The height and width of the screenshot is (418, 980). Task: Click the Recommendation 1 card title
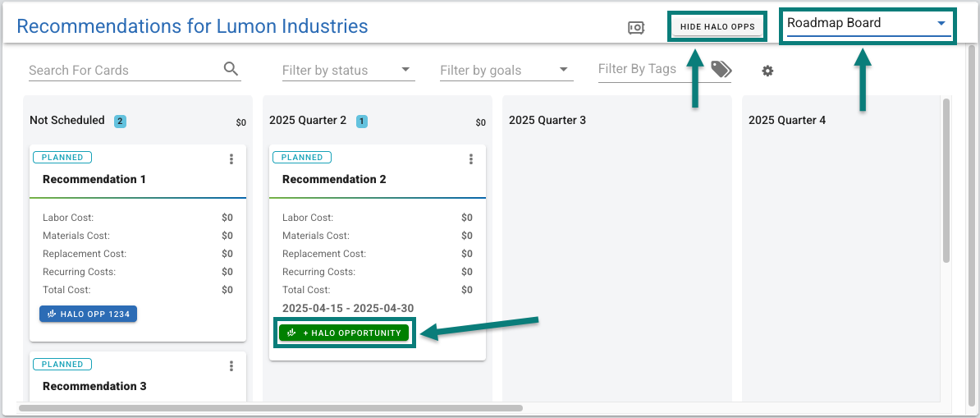[94, 179]
